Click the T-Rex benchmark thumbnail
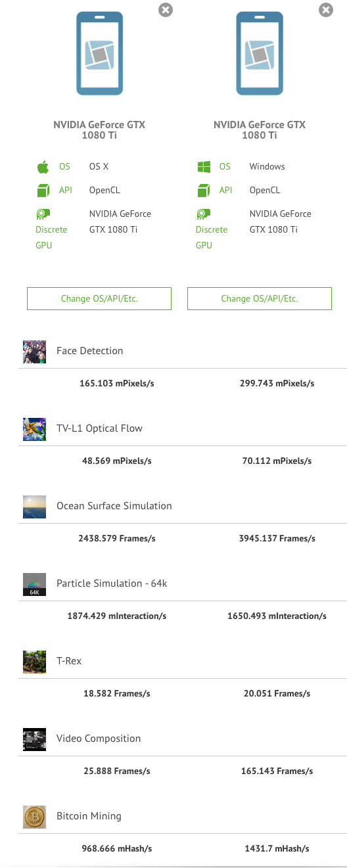This screenshot has height=868, width=347. tap(34, 662)
